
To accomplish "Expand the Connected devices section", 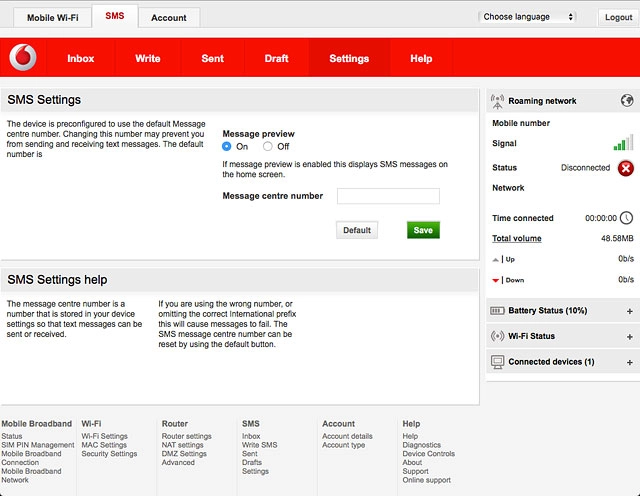I will point(629,361).
